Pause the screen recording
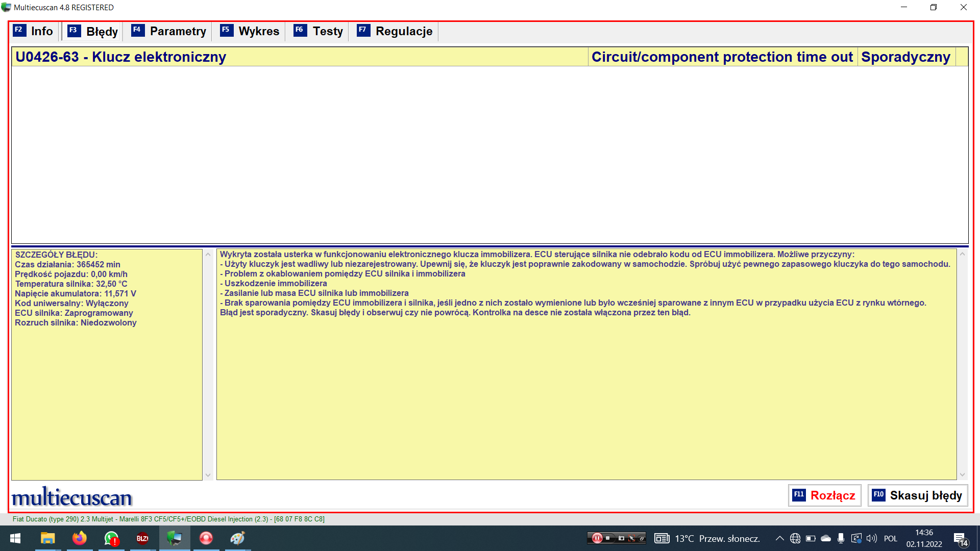The image size is (980, 551). click(596, 538)
